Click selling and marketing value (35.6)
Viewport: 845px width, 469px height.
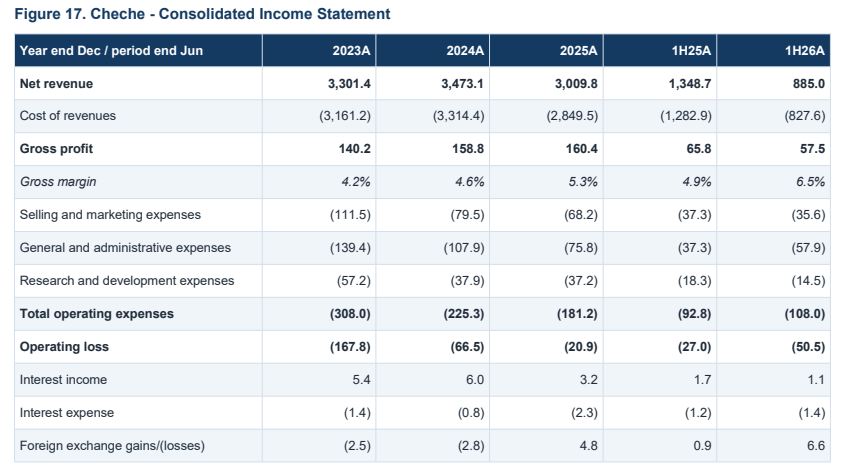click(808, 215)
